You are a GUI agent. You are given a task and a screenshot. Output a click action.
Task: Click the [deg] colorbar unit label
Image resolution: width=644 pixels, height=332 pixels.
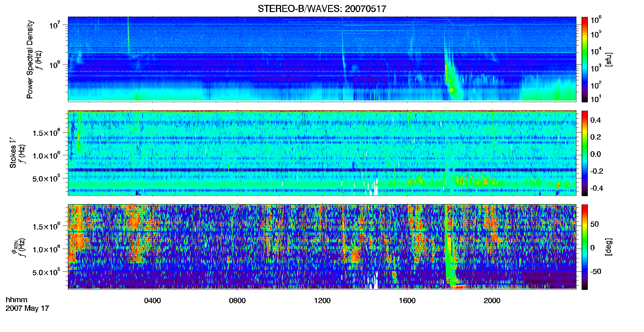tap(609, 247)
